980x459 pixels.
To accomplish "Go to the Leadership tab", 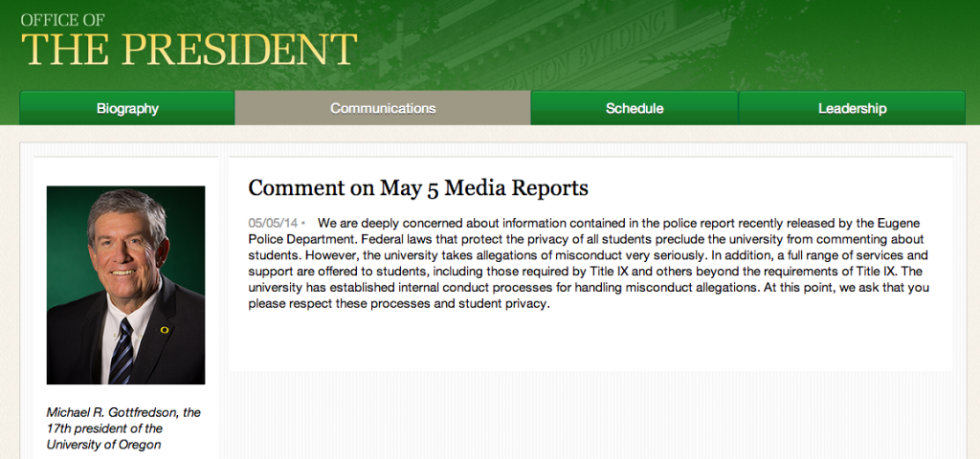I will click(x=852, y=108).
